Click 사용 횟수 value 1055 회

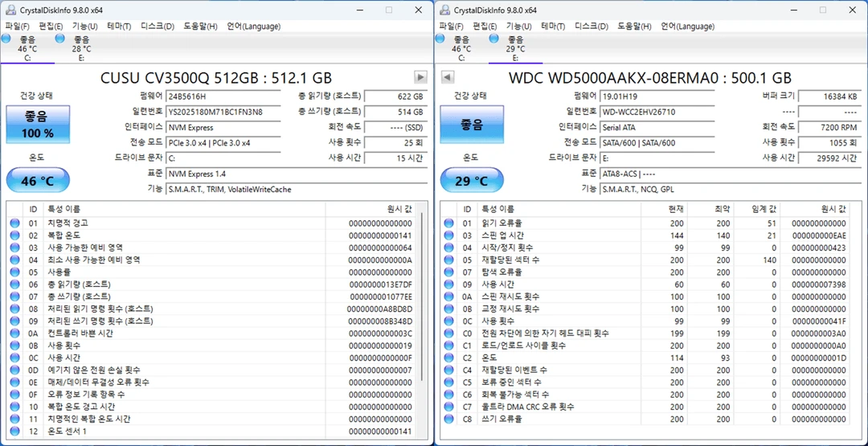coord(829,143)
